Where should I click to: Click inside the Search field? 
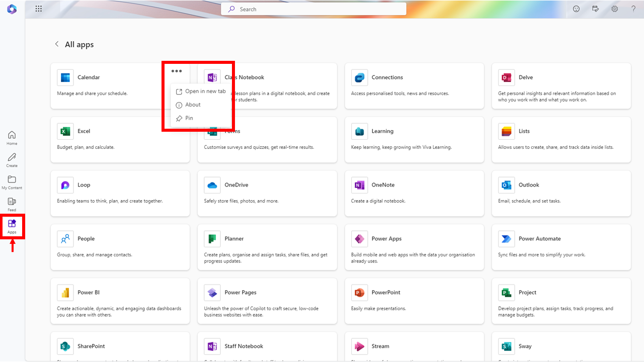(x=313, y=9)
